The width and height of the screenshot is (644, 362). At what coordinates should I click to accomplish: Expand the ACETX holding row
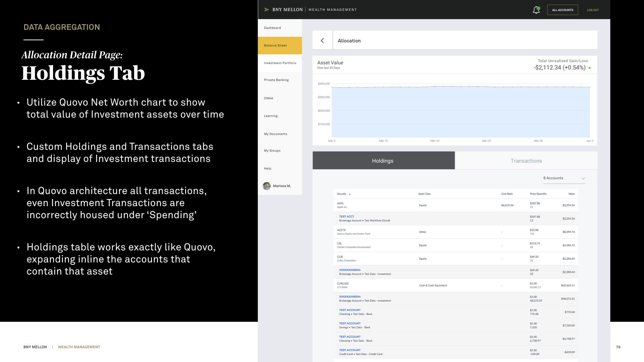point(456,232)
